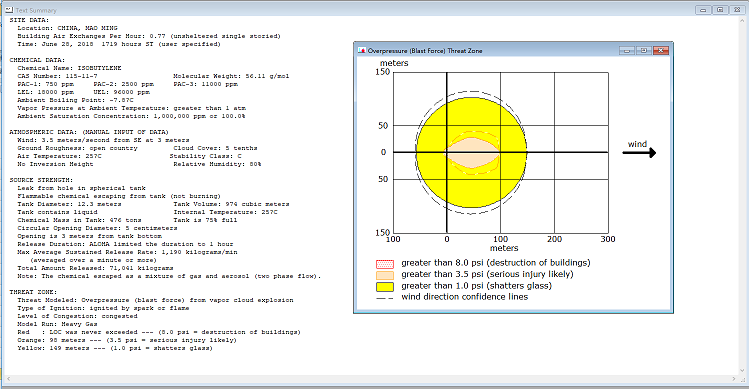Image resolution: width=749 pixels, height=389 pixels.
Task: Minimize the Text Summary window
Action: point(703,10)
